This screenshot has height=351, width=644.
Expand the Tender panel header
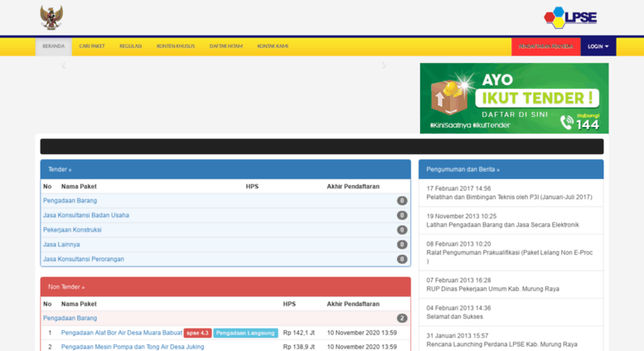(60, 169)
